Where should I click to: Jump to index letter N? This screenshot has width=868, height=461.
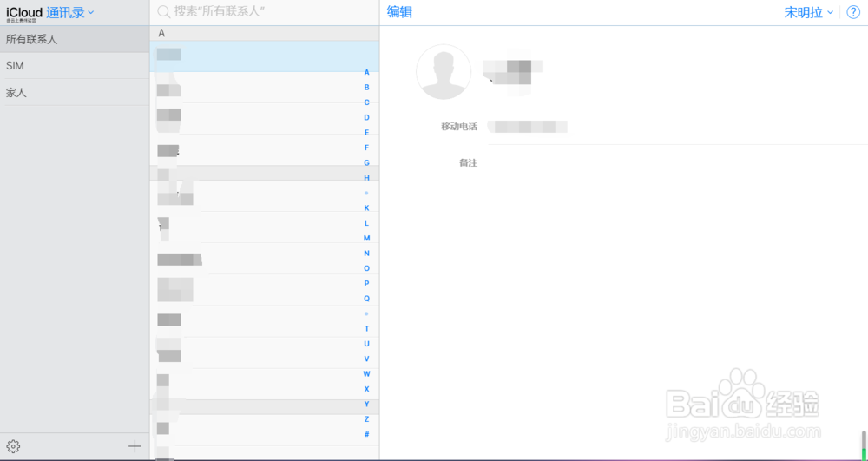(x=366, y=254)
